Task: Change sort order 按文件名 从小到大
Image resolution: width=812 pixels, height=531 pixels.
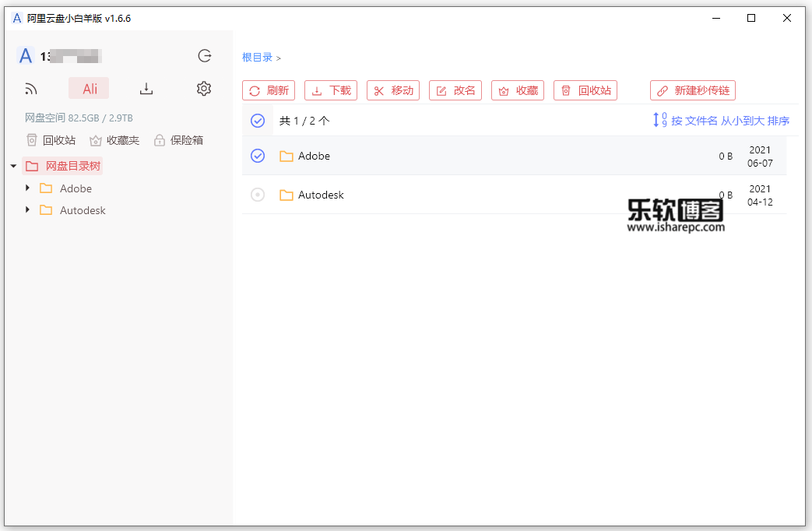Action: [x=721, y=121]
